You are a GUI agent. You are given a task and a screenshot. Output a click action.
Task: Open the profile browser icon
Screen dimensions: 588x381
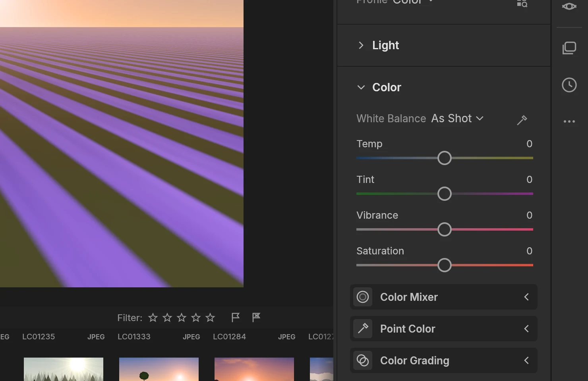coord(522,4)
